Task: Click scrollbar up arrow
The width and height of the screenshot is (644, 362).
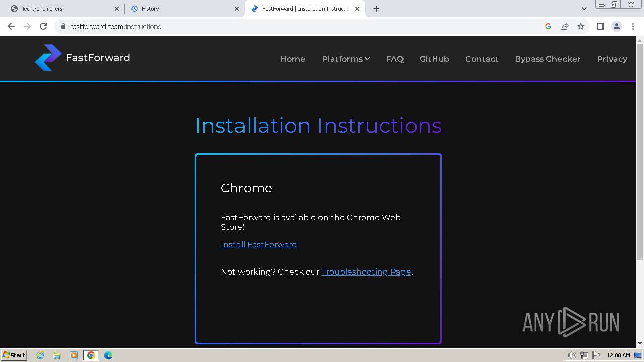Action: (x=639, y=40)
